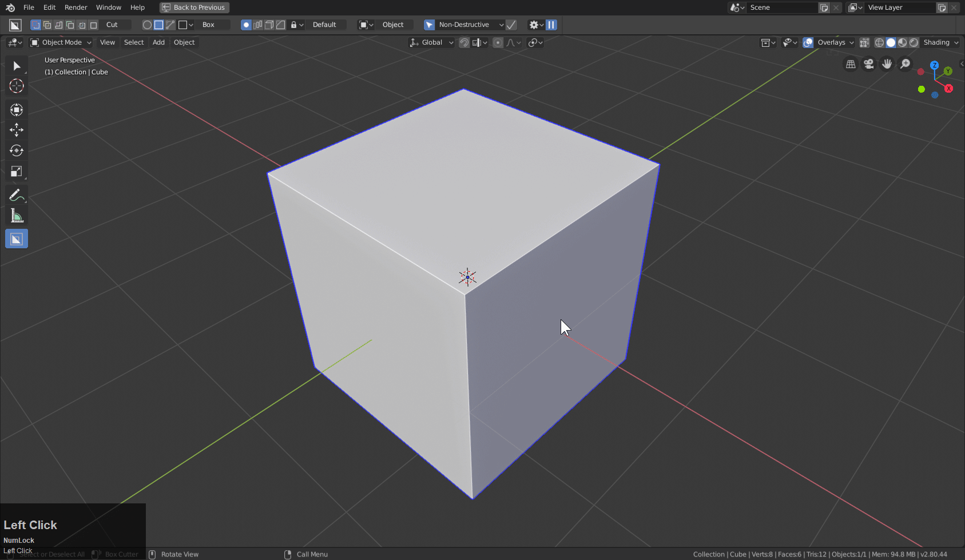This screenshot has width=965, height=560.
Task: Switch to Rendered shading mode
Action: pyautogui.click(x=914, y=42)
